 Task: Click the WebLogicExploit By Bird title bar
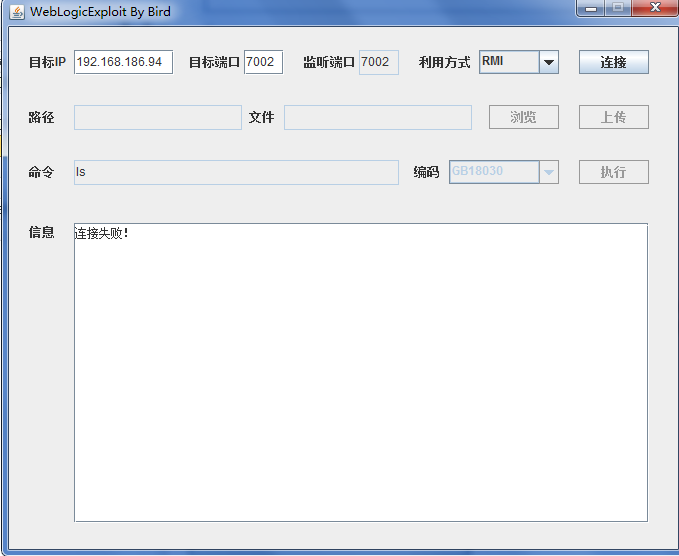pos(300,11)
